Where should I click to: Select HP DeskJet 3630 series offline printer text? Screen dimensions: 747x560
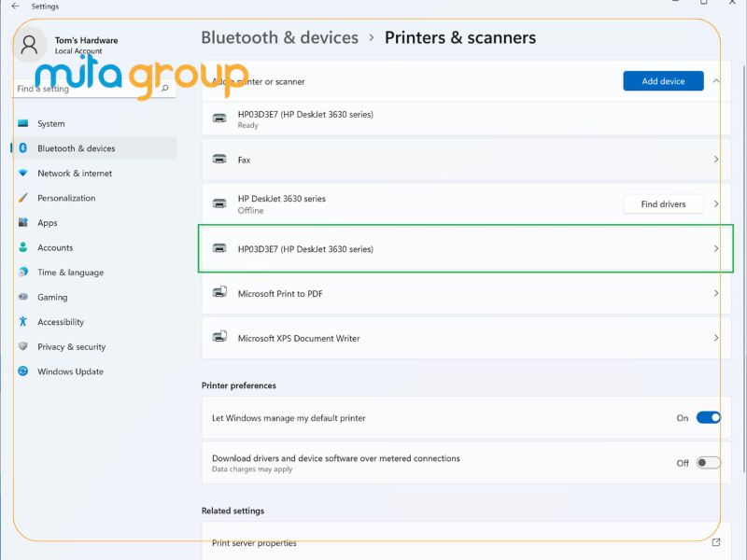click(x=282, y=198)
